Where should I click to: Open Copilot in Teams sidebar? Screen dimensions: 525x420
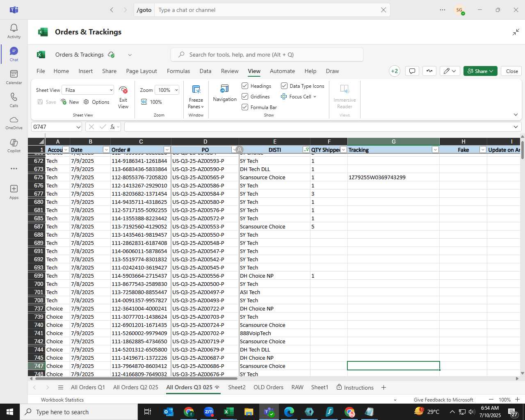point(14,146)
